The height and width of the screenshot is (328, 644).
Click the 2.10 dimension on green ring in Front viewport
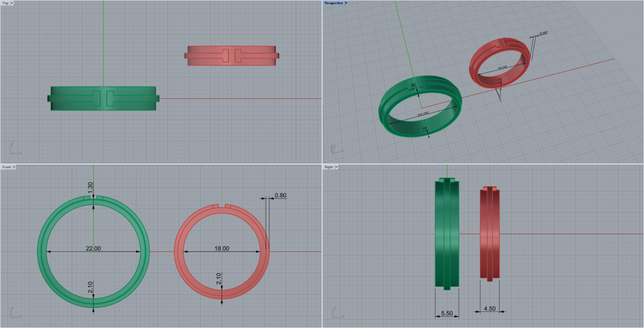[91, 288]
